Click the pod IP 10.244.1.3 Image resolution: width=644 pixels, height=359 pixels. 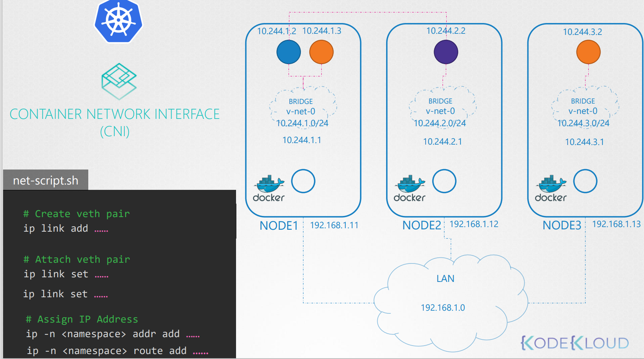click(x=322, y=31)
